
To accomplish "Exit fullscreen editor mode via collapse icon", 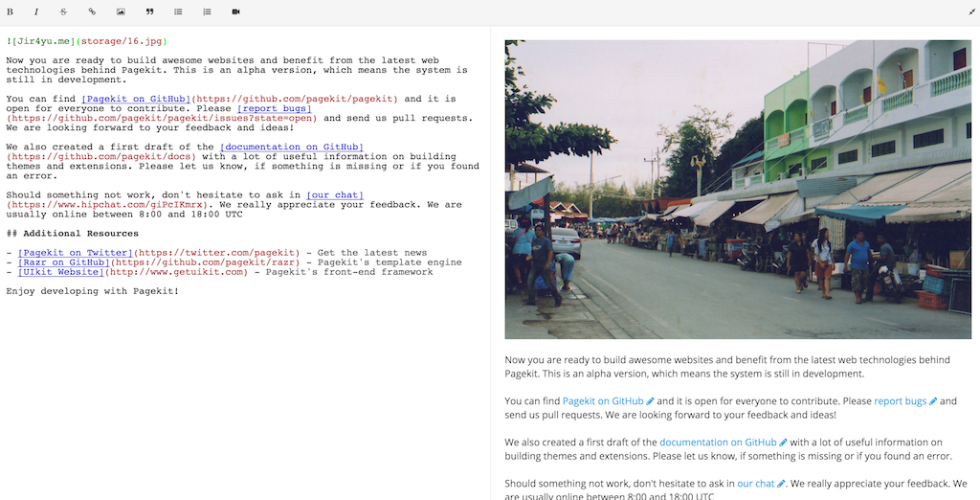I will click(x=972, y=11).
